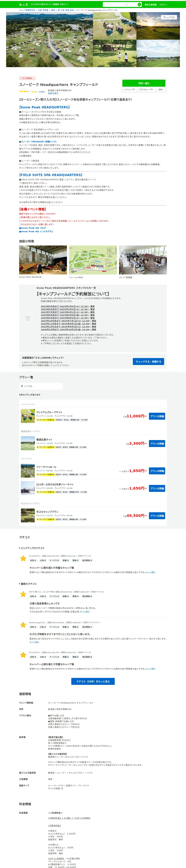
Task: Expand the 投稿 dropdown
Action: (x=161, y=90)
